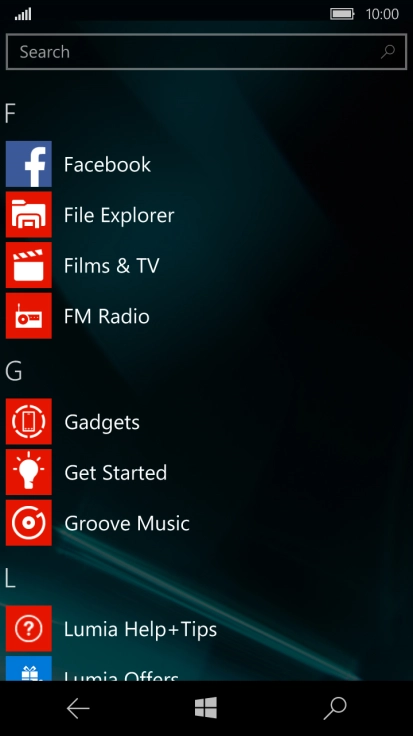Launch File Explorer from its folder icon
413x736 pixels.
tap(29, 215)
